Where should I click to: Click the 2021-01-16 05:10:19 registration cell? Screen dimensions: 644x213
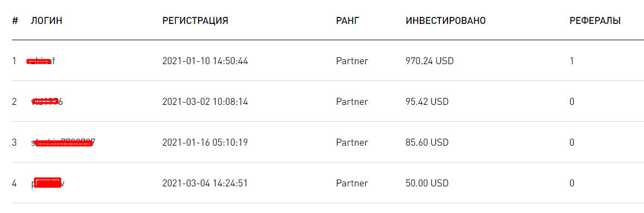(x=205, y=142)
